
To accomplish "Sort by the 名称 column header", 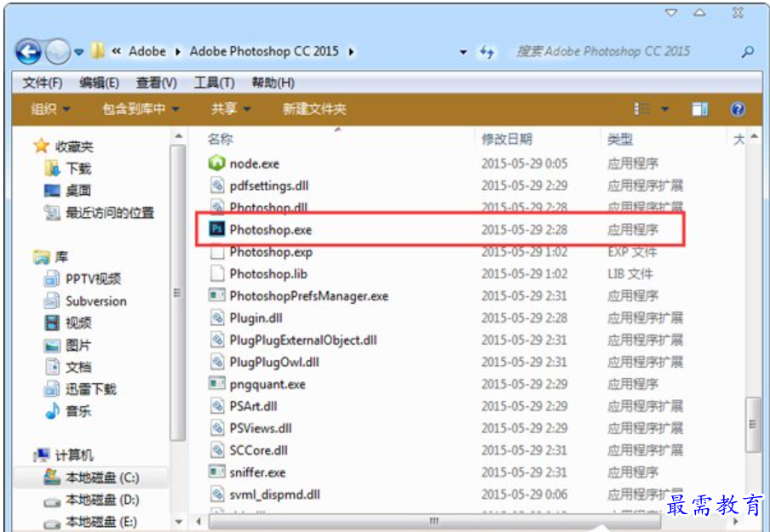I will point(220,140).
